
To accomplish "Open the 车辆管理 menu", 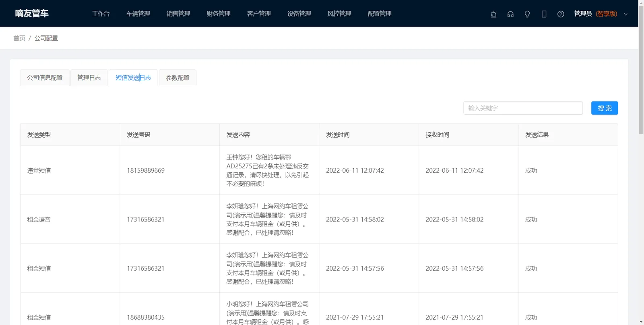I will (138, 14).
